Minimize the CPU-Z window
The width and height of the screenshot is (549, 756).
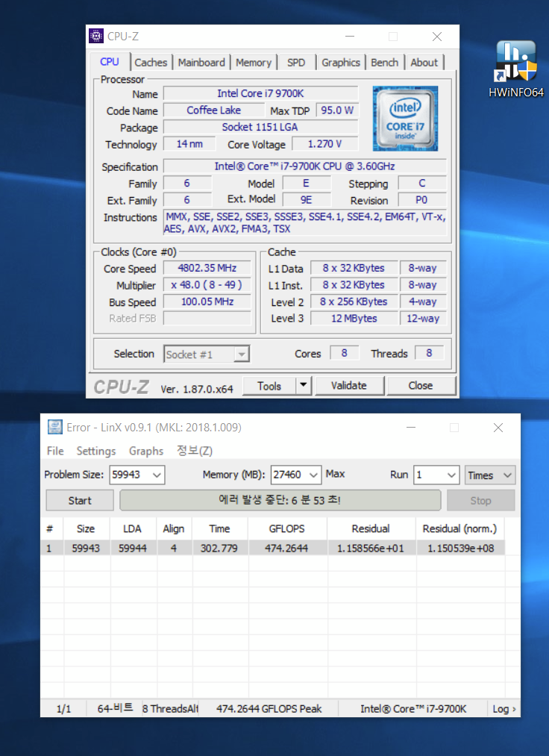pyautogui.click(x=350, y=36)
